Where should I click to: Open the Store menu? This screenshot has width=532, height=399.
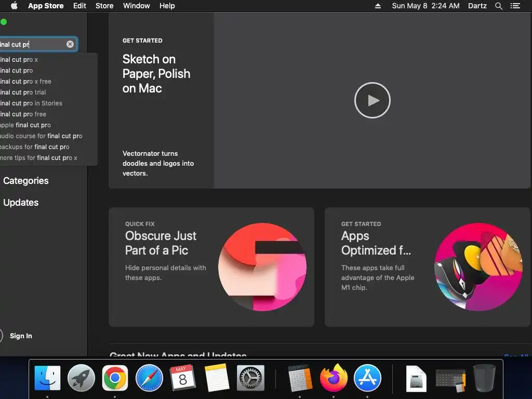pyautogui.click(x=104, y=6)
